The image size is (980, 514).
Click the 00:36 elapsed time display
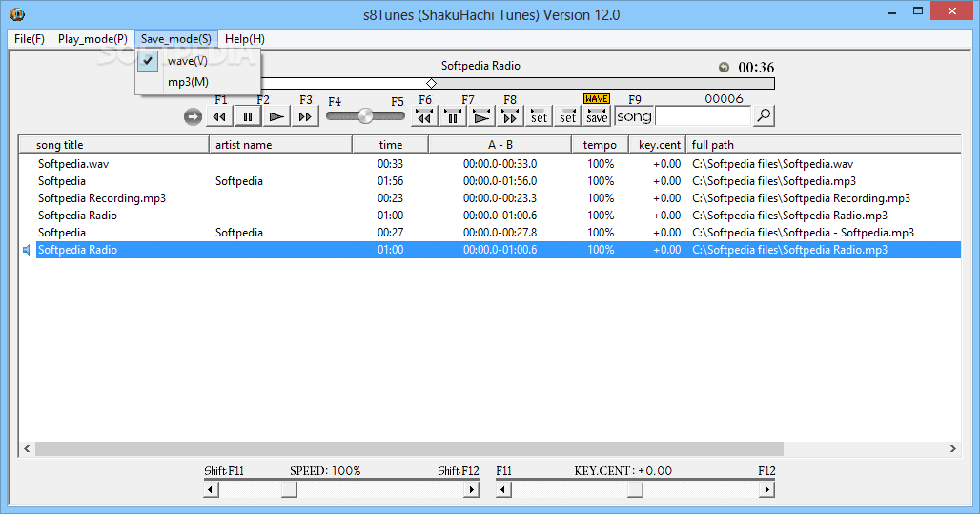[x=756, y=67]
